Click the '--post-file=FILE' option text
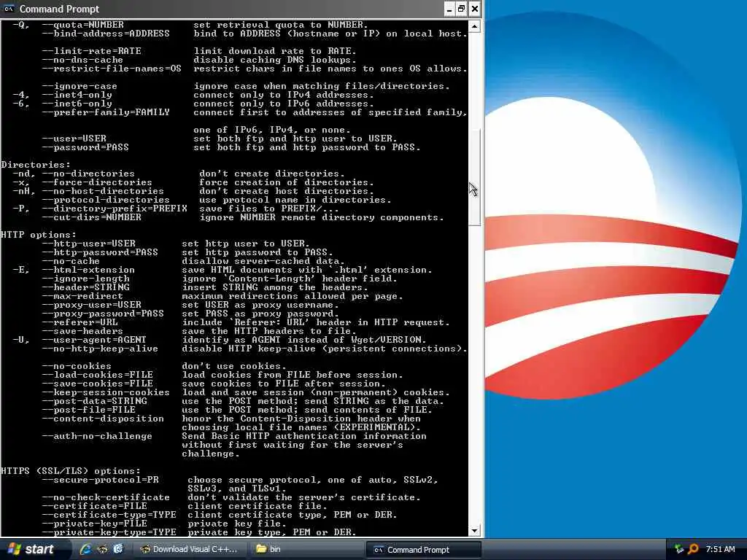The image size is (747, 560). click(x=88, y=410)
